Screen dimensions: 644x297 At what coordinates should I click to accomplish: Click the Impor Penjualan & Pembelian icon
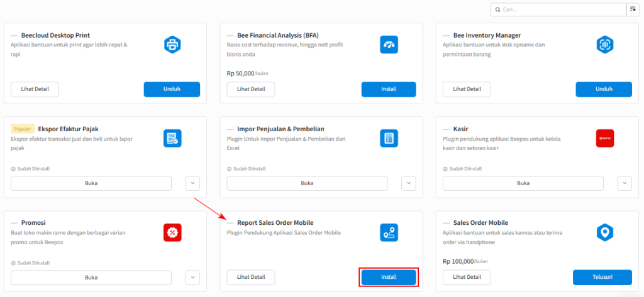(389, 138)
